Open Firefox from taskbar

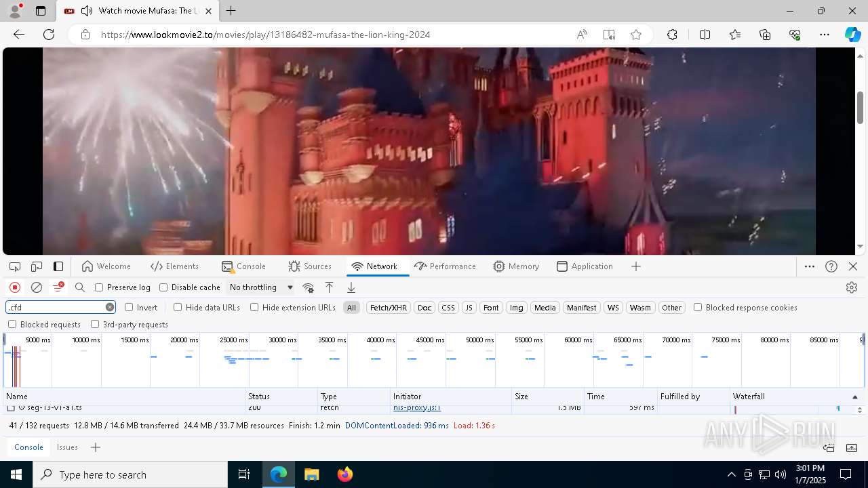345,474
